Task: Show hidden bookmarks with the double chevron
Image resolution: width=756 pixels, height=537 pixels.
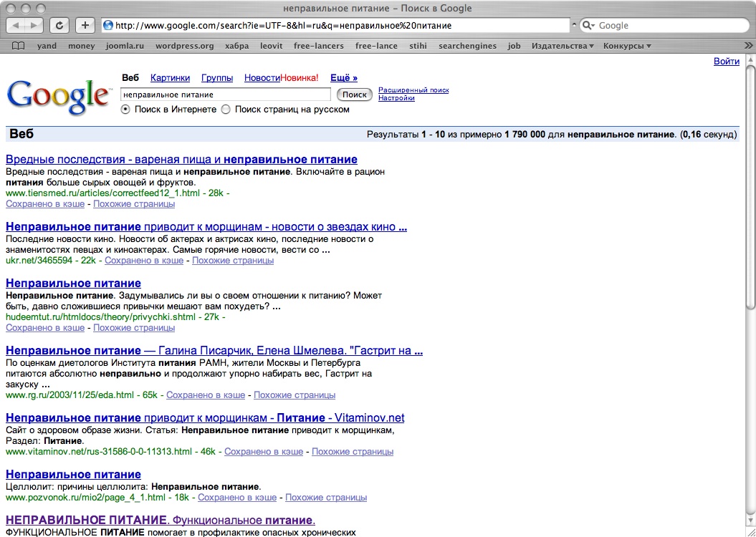Action: click(748, 47)
